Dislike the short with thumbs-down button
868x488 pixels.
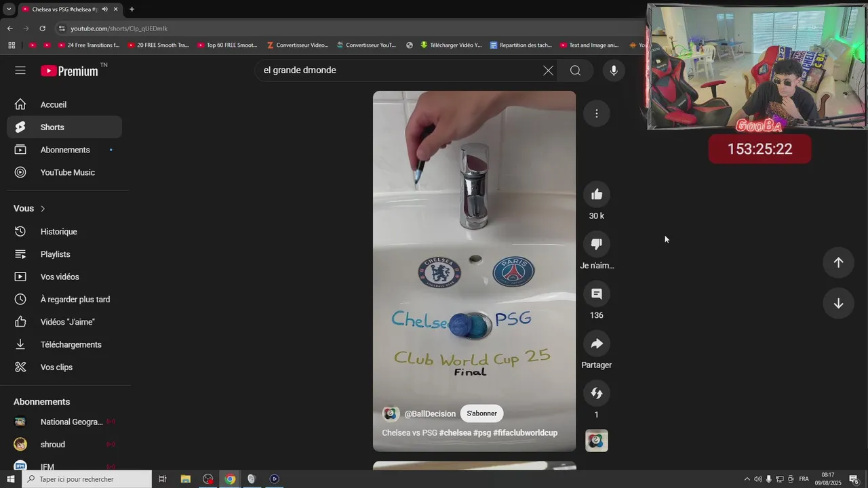[x=597, y=244]
